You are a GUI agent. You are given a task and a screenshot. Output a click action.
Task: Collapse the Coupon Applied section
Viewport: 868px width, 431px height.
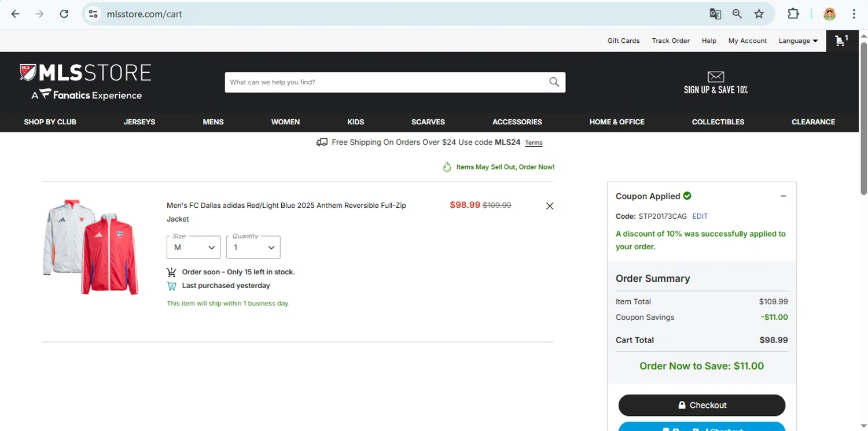click(784, 196)
